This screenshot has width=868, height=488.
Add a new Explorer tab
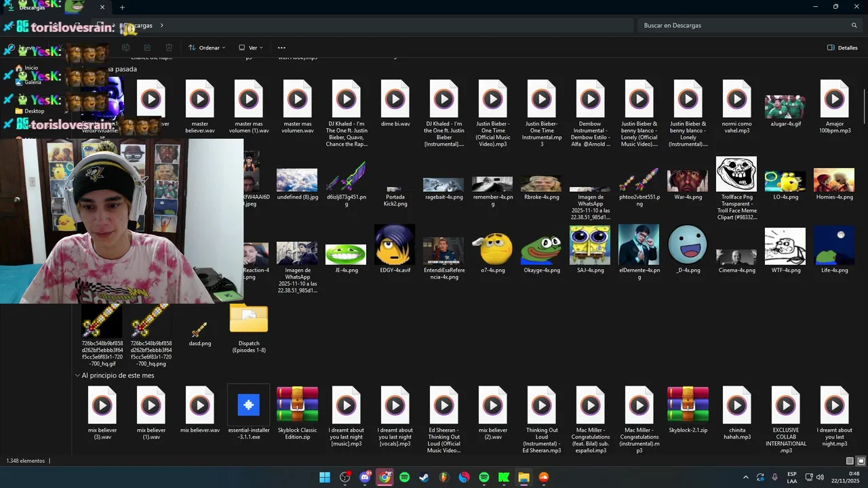pyautogui.click(x=122, y=7)
